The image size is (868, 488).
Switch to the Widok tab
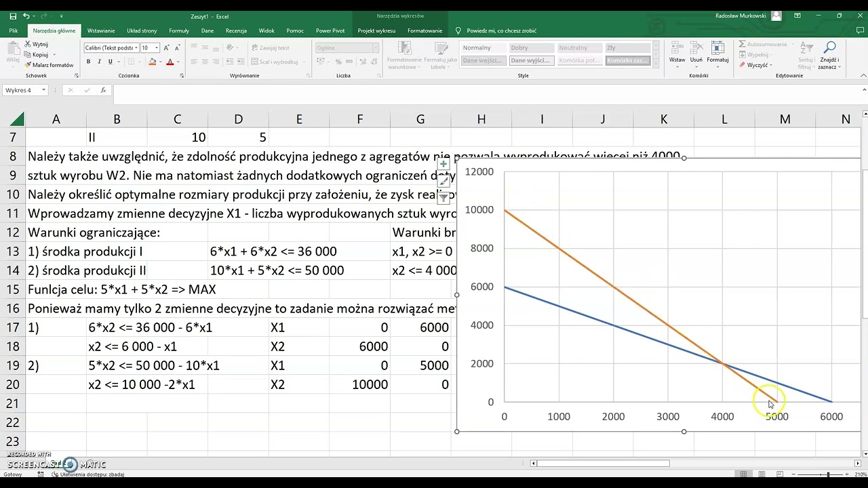[x=267, y=30]
